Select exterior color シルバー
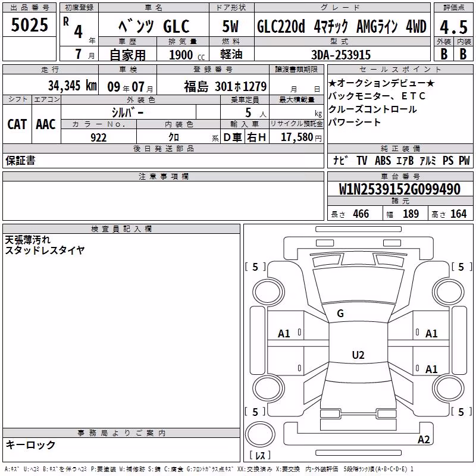 coord(127,112)
